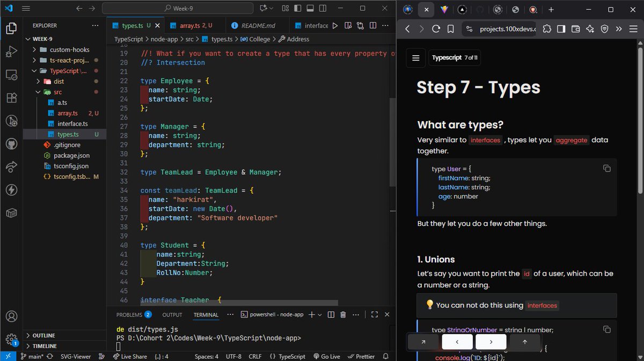Viewport: 644px width, 361px height.
Task: Expand the TIMELINE section
Action: (64, 346)
